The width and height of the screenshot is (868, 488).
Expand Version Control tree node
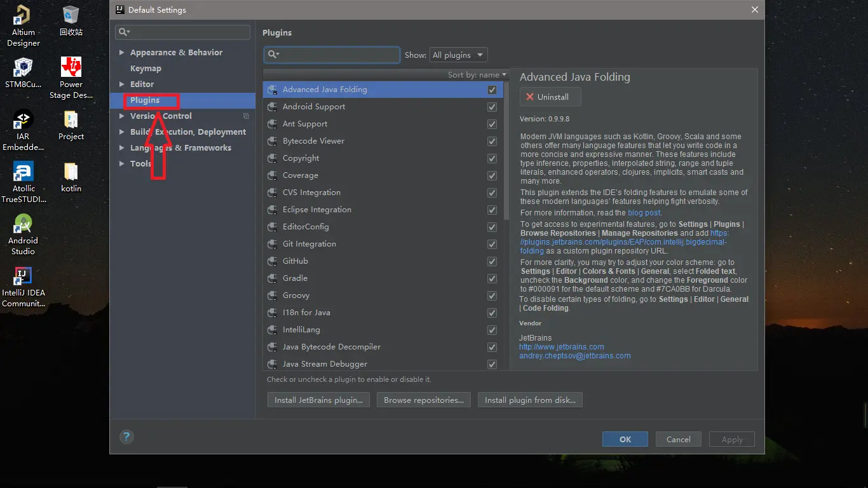coord(121,116)
